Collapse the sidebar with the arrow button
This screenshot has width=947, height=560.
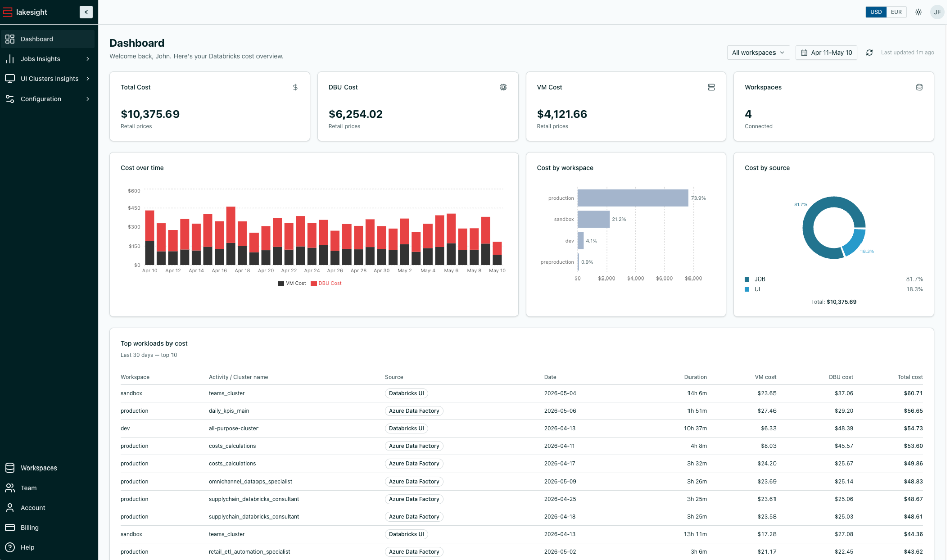click(x=86, y=12)
